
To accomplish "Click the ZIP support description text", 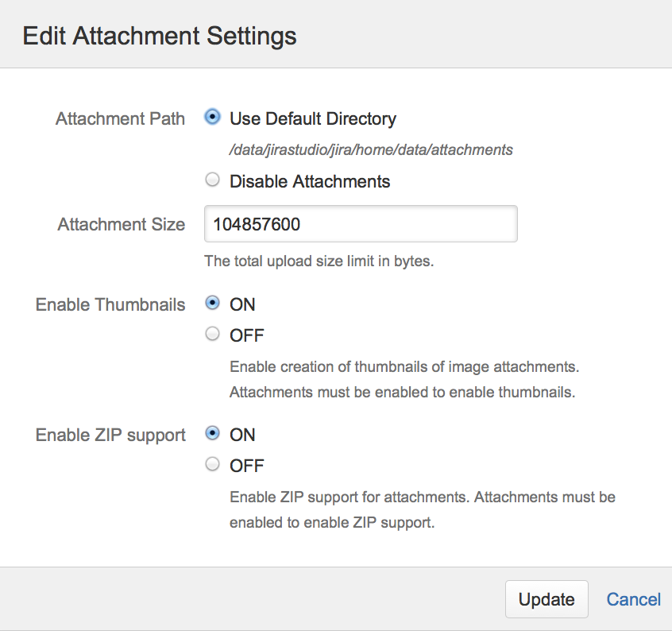I will [x=422, y=509].
